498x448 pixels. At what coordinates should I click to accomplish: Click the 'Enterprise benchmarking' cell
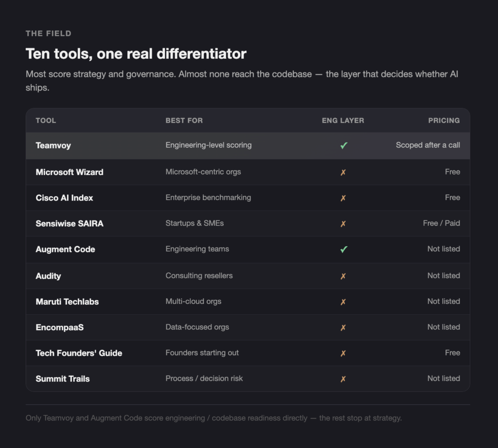[208, 197]
